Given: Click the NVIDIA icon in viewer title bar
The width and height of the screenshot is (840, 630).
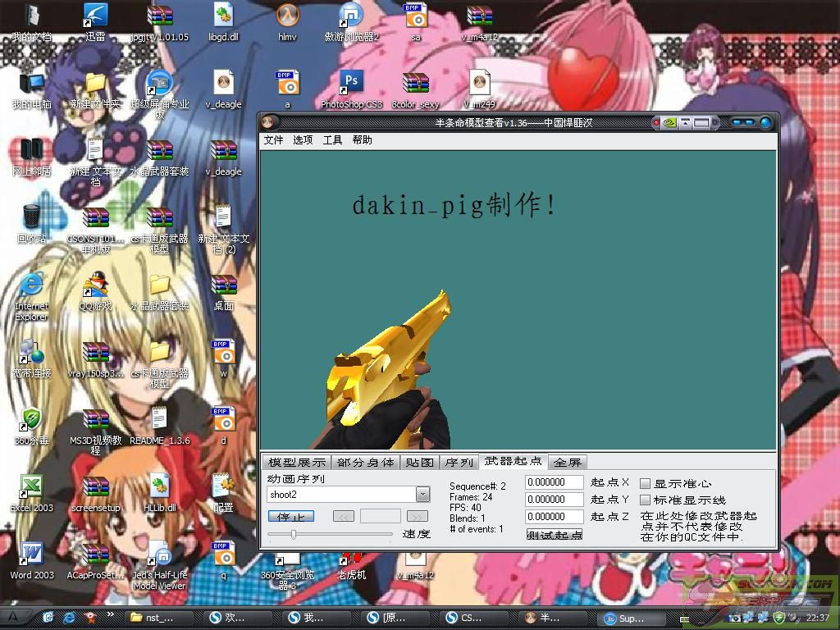Looking at the screenshot, I should point(669,123).
